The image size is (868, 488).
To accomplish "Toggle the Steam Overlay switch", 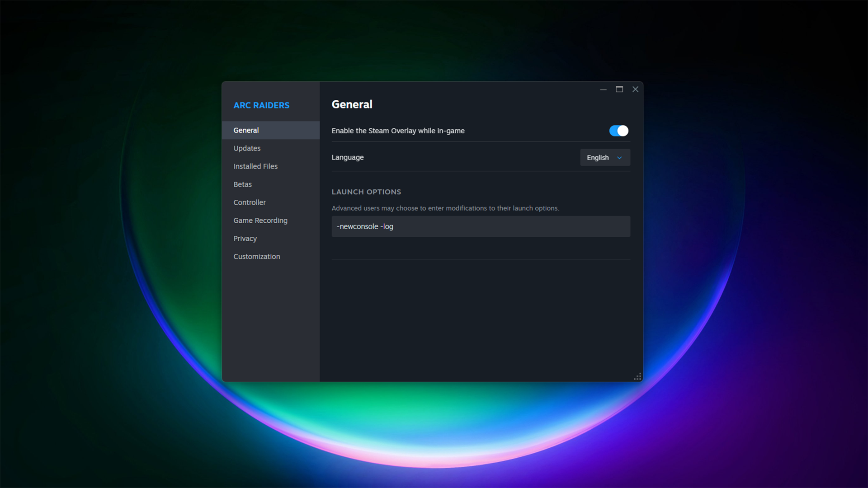I will click(618, 131).
